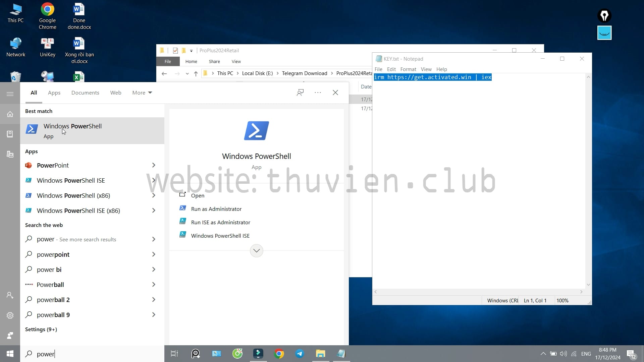Open View menu in Notepad
The height and width of the screenshot is (362, 644).
pyautogui.click(x=426, y=69)
